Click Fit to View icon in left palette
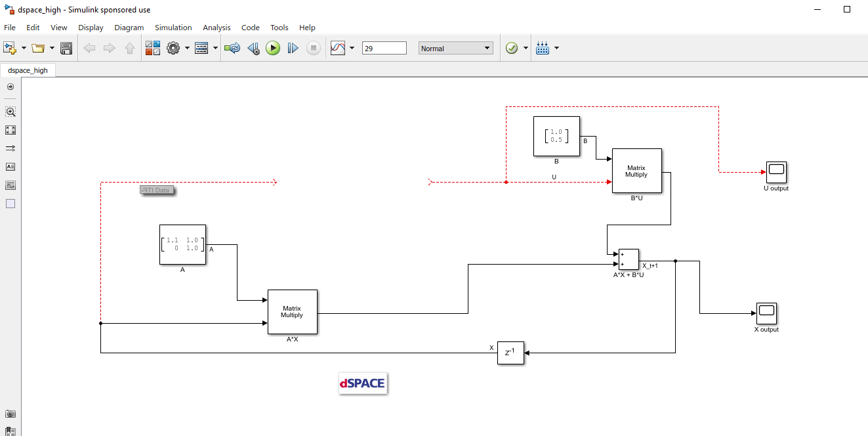The image size is (868, 436). pos(10,130)
